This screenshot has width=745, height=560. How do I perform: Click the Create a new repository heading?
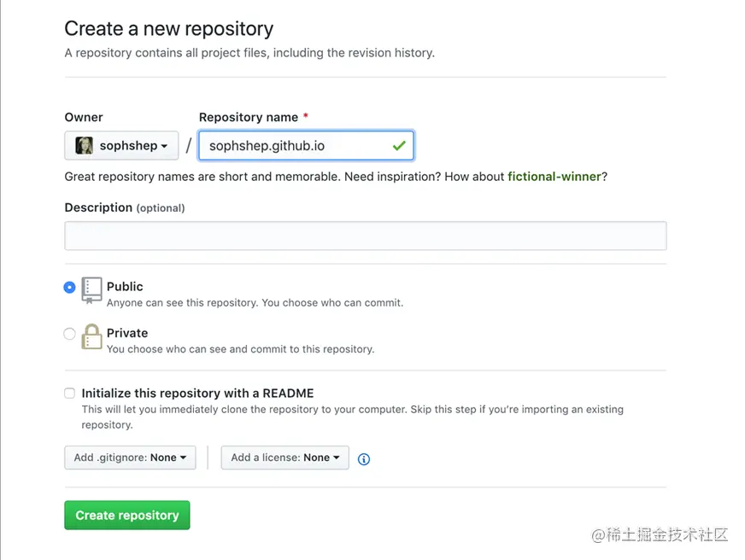tap(169, 29)
